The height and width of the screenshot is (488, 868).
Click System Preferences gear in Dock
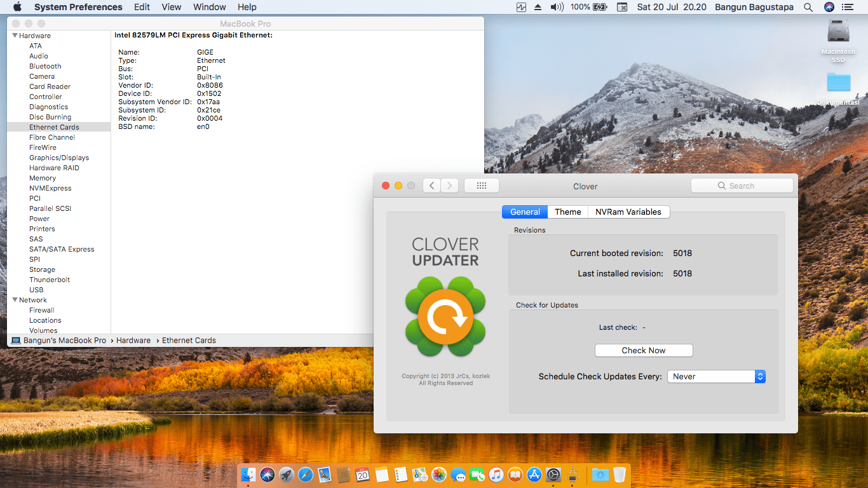tap(553, 475)
